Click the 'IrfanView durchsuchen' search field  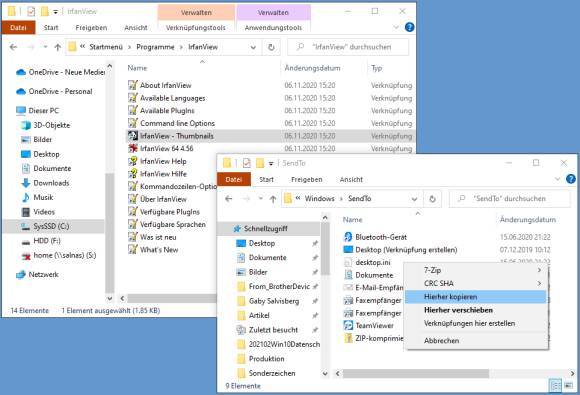(348, 47)
